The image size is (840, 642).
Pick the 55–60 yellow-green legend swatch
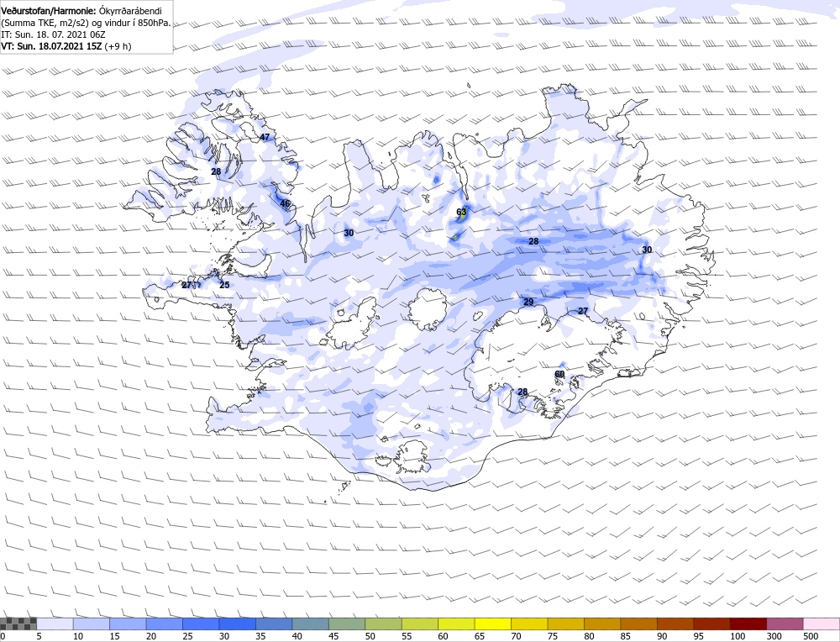point(420,624)
